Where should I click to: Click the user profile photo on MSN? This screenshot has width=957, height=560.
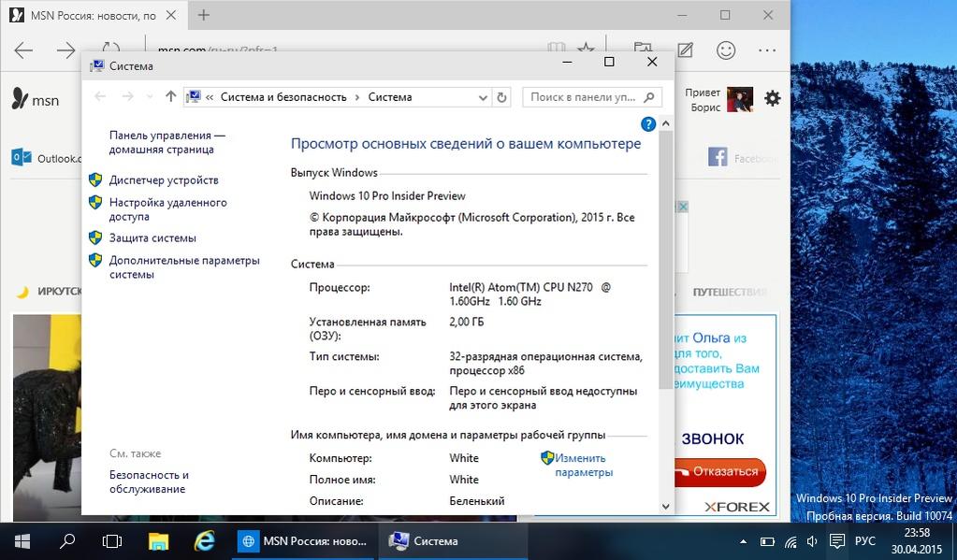740,99
